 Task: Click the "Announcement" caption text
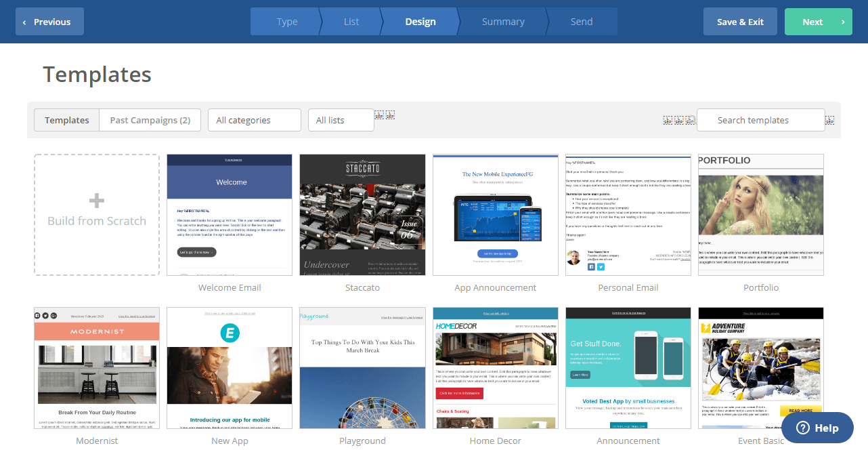628,441
